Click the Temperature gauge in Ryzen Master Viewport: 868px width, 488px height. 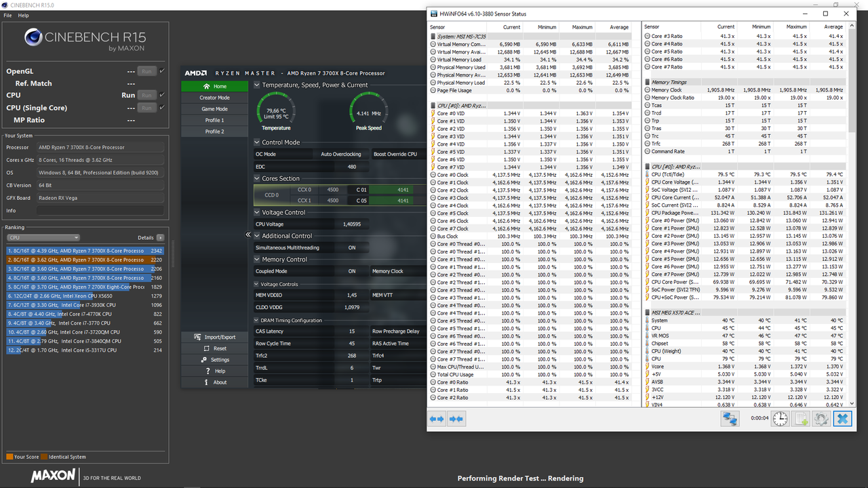pos(276,111)
